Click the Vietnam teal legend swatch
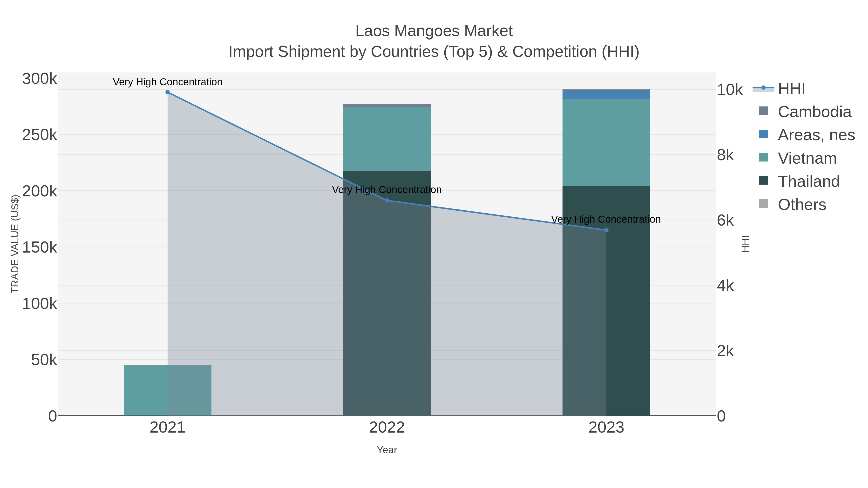This screenshot has height=488, width=868. (764, 157)
